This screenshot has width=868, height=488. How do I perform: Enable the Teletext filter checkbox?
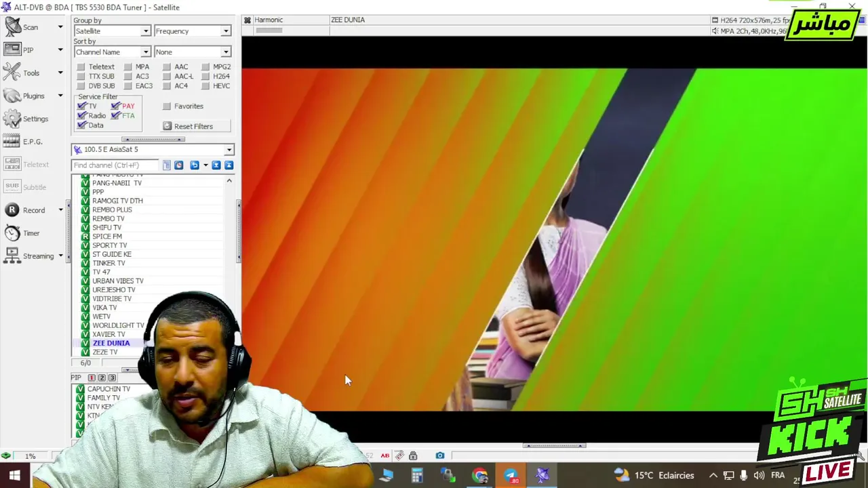(x=81, y=67)
